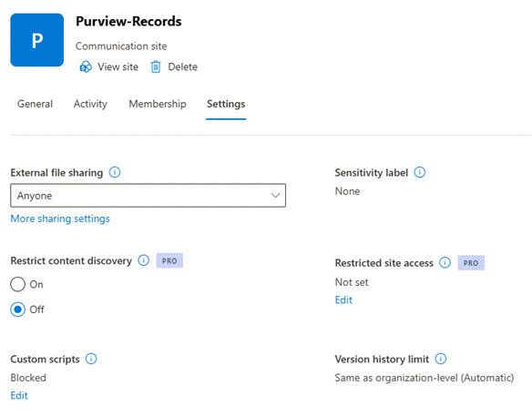
Task: Turn On Restrict content discovery
Action: point(17,284)
